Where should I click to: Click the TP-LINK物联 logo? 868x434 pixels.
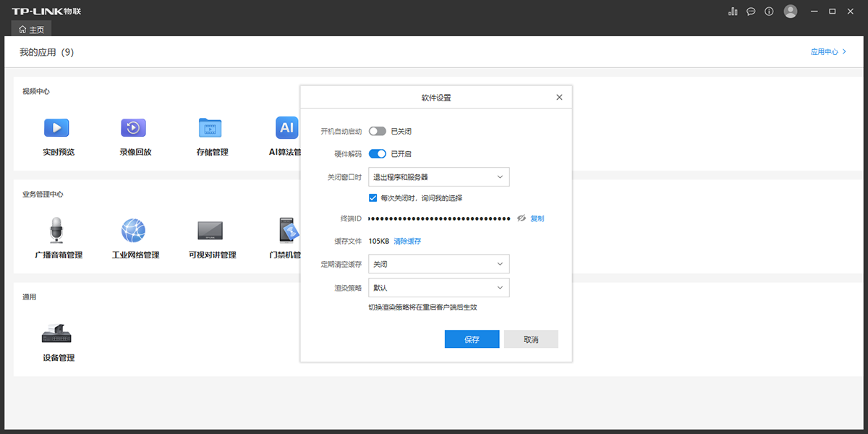point(46,12)
